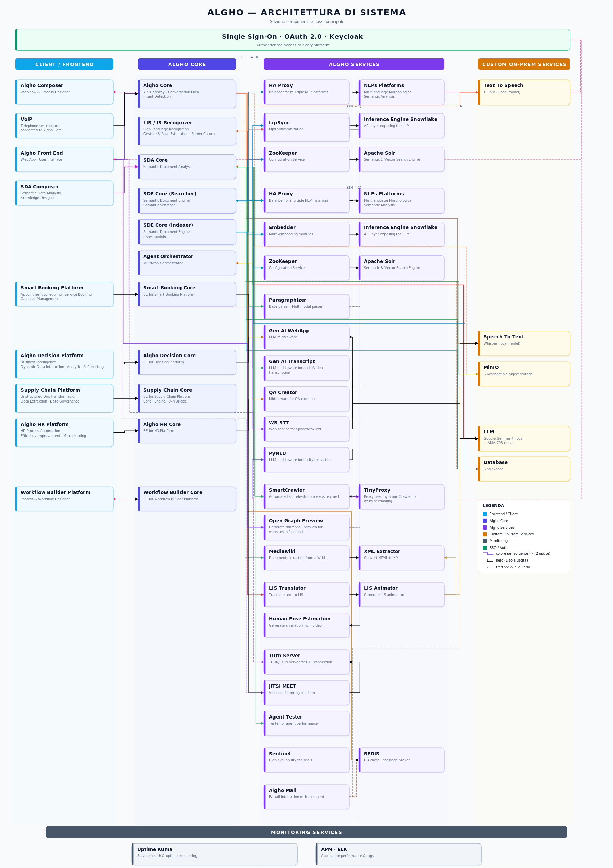
Task: Select the Gen AI Transcript card
Action: tap(306, 368)
